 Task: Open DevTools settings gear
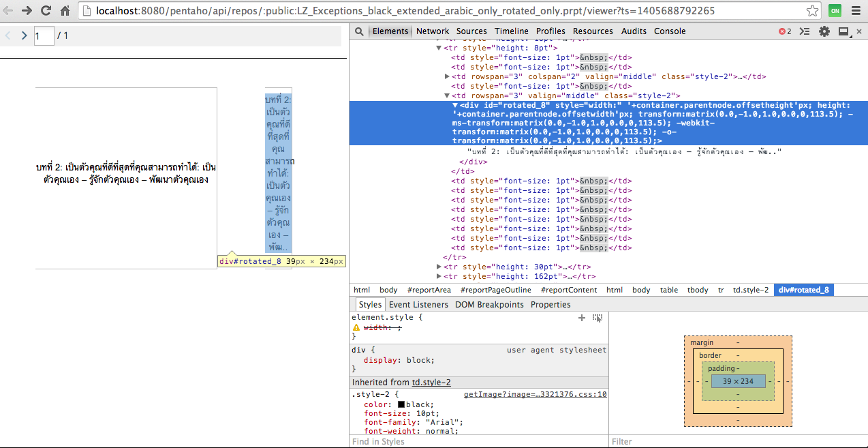pyautogui.click(x=824, y=31)
